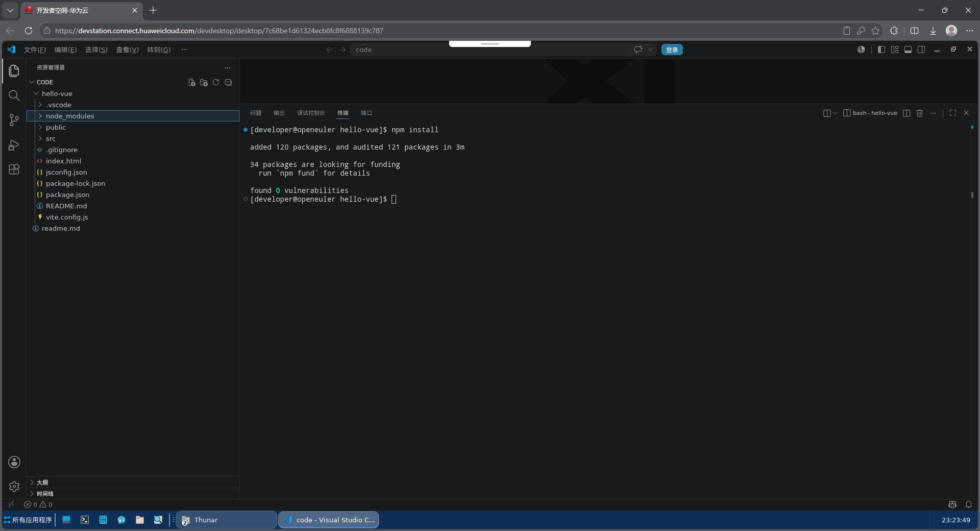Image resolution: width=980 pixels, height=531 pixels.
Task: Open terminal panel more actions ellipsis
Action: point(933,113)
